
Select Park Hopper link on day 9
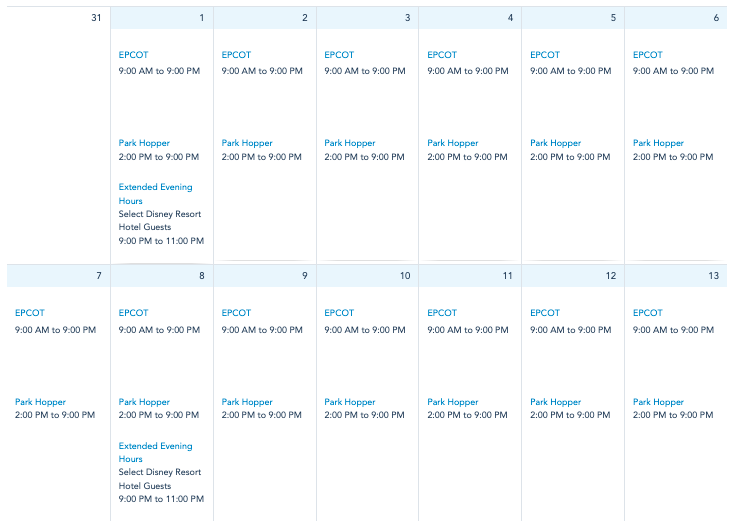247,402
